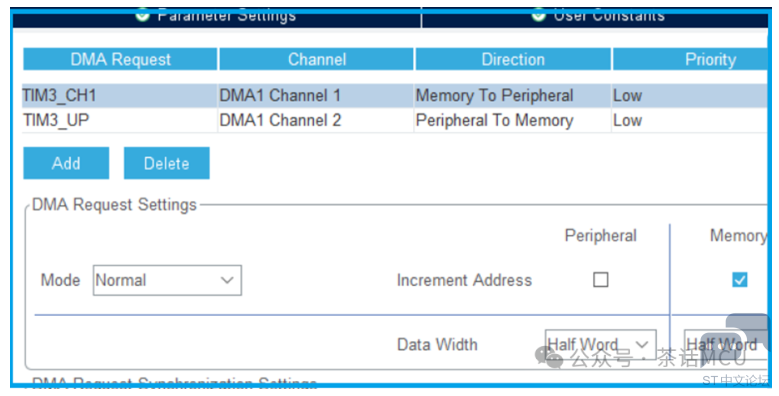Open the User Constants tab
The width and height of the screenshot is (779, 396).
click(595, 18)
